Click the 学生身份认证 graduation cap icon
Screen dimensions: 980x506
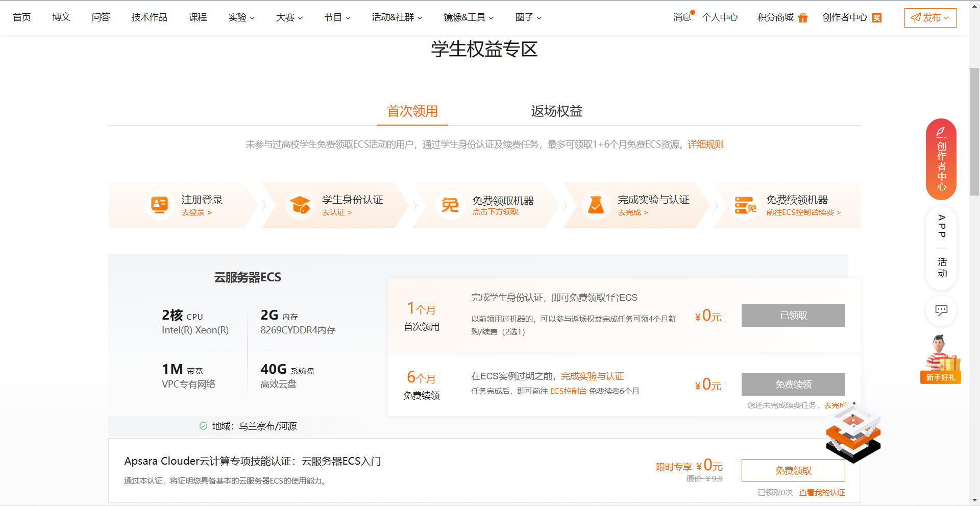click(300, 205)
